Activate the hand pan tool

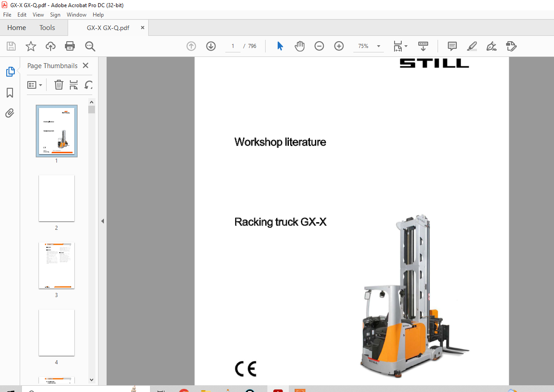(300, 46)
